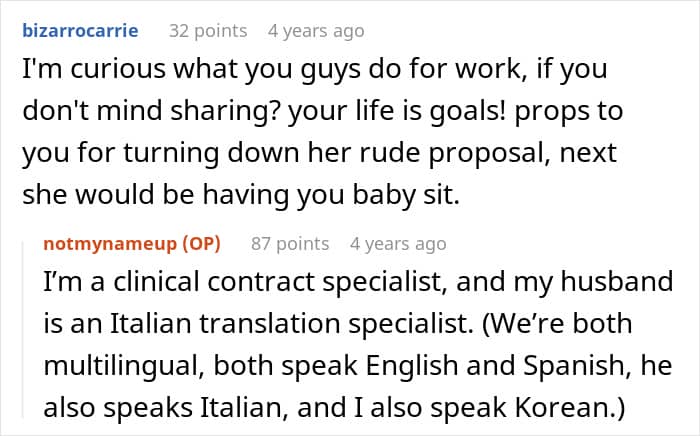
Task: Click the (OP) label beside notmynameup
Action: click(199, 243)
